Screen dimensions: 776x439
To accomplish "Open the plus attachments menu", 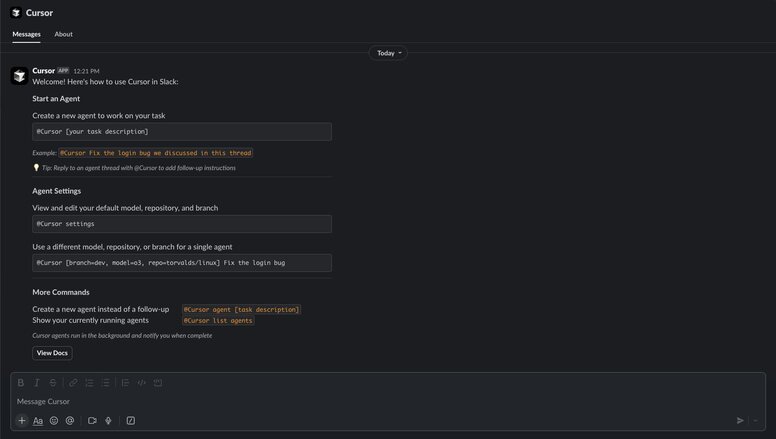I will tap(22, 421).
